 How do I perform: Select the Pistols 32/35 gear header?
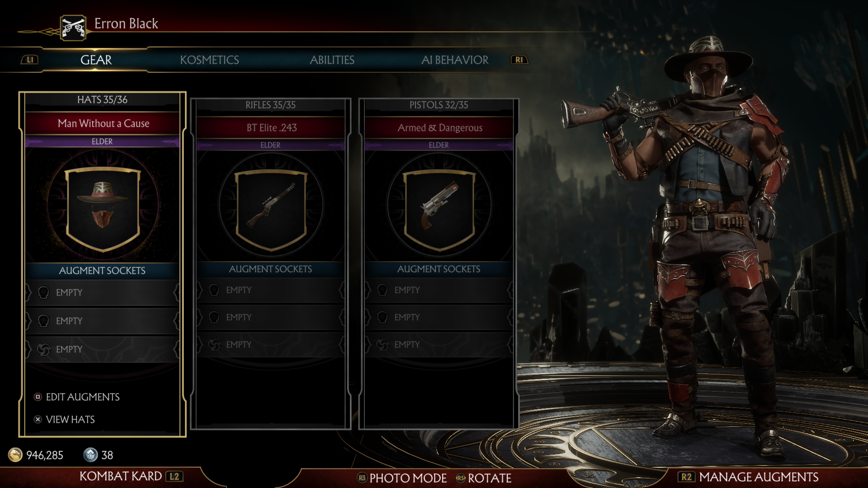click(x=439, y=105)
